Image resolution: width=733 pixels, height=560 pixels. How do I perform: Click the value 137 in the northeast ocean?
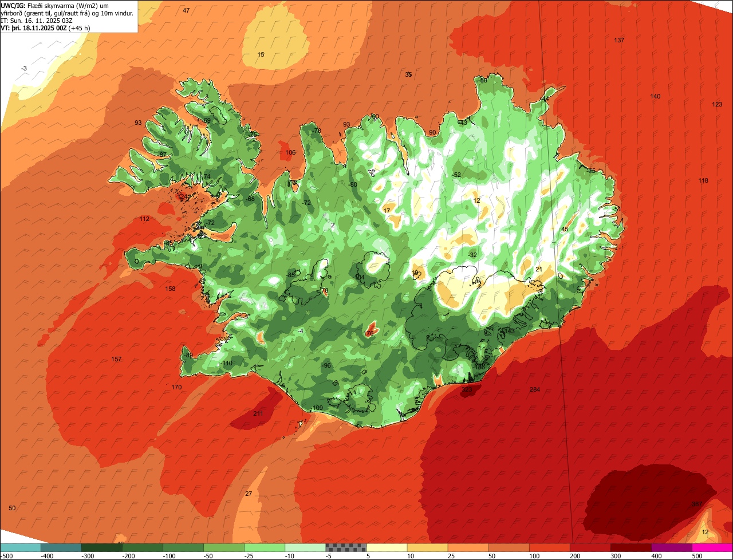click(x=619, y=40)
